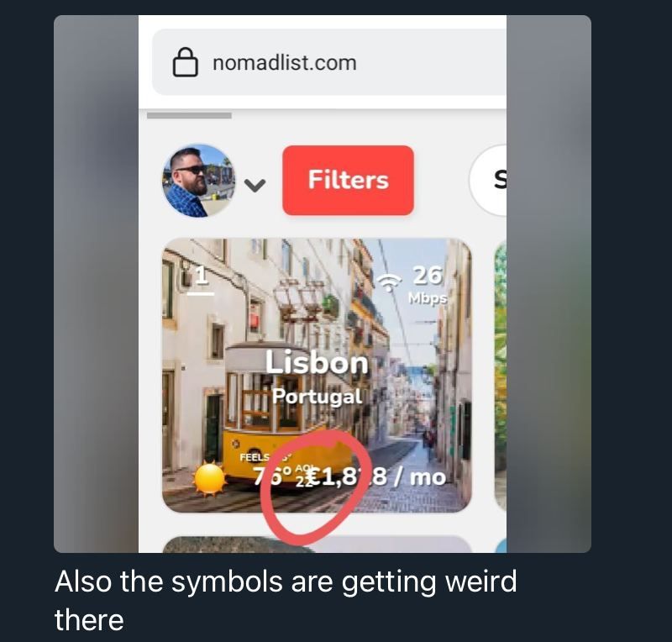Click the padlock icon in the address bar
The width and height of the screenshot is (672, 642).
(x=185, y=62)
